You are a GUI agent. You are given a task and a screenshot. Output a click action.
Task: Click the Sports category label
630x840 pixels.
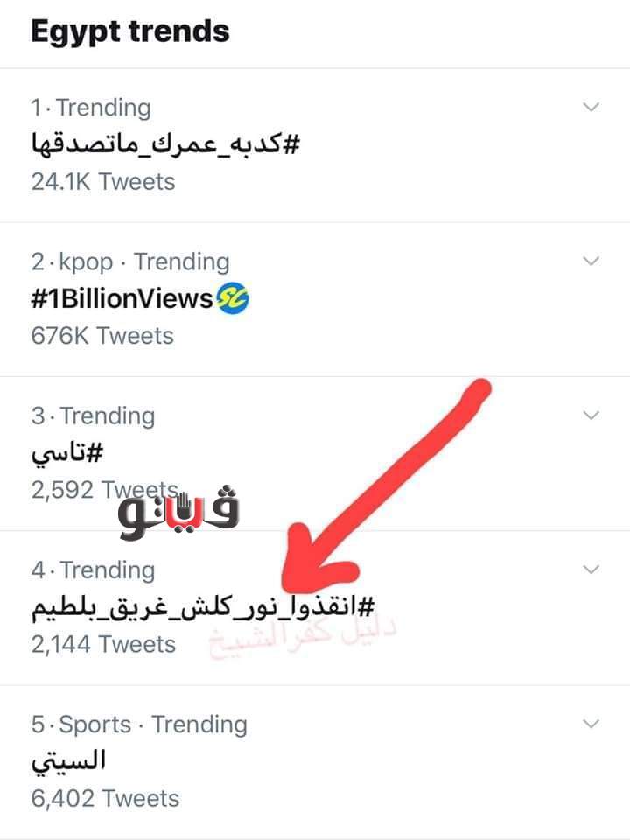[x=94, y=724]
